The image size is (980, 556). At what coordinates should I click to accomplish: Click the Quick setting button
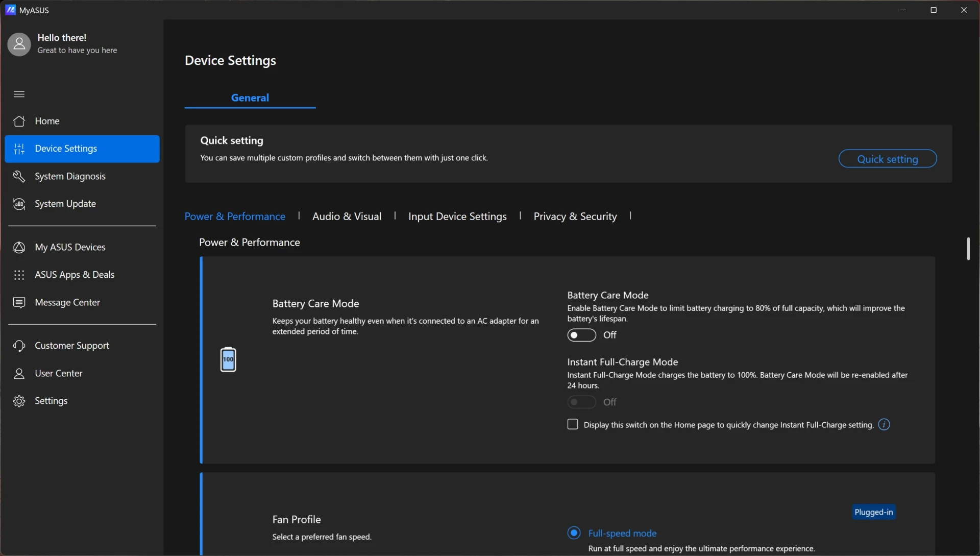[x=887, y=159]
